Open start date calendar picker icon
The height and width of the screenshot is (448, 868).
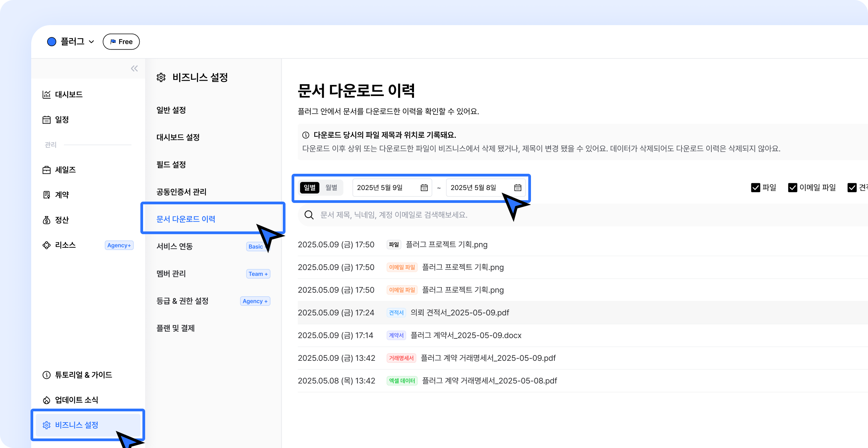[424, 188]
